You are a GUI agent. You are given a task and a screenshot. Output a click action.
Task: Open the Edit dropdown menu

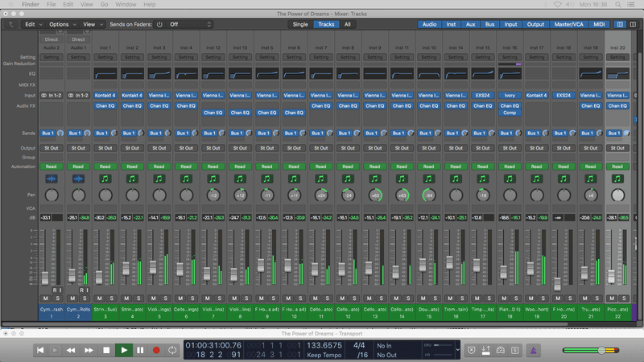[x=33, y=24]
